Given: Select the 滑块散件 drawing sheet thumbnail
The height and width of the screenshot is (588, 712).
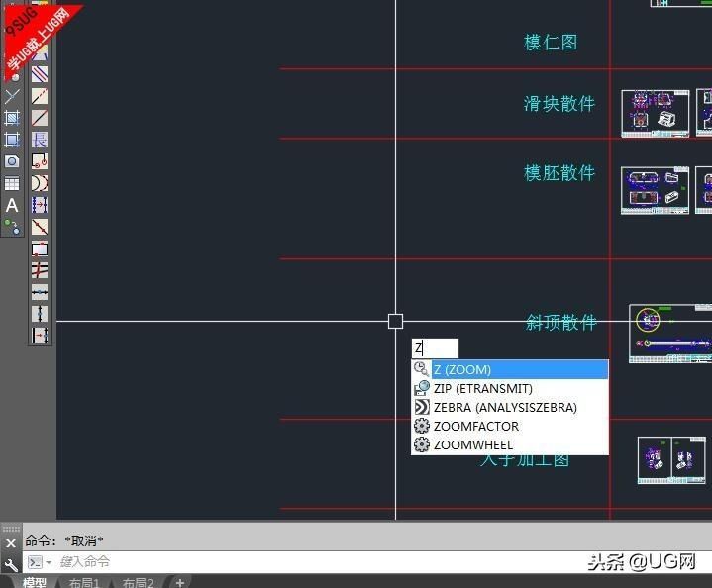Looking at the screenshot, I should point(656,113).
